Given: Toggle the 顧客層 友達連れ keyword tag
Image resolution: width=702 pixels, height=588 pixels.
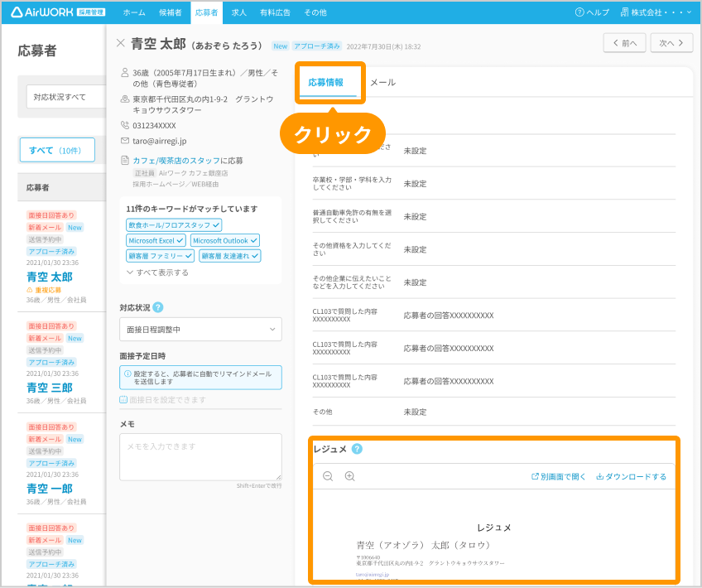Looking at the screenshot, I should point(229,256).
